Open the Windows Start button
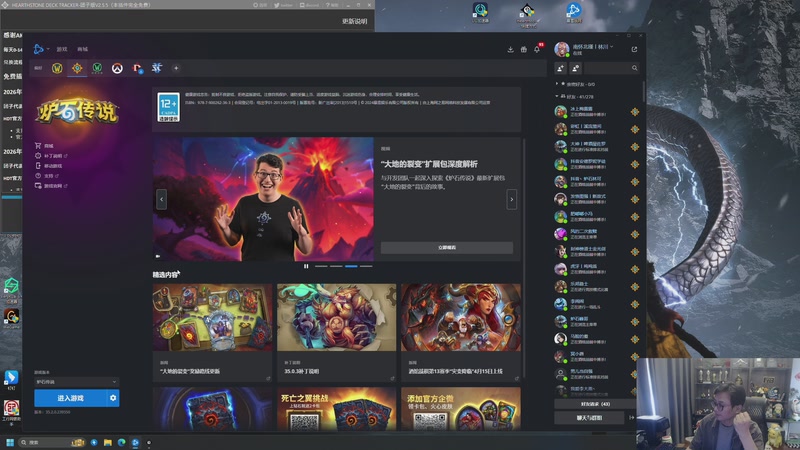Screen dimensions: 800x450 pos(10,442)
